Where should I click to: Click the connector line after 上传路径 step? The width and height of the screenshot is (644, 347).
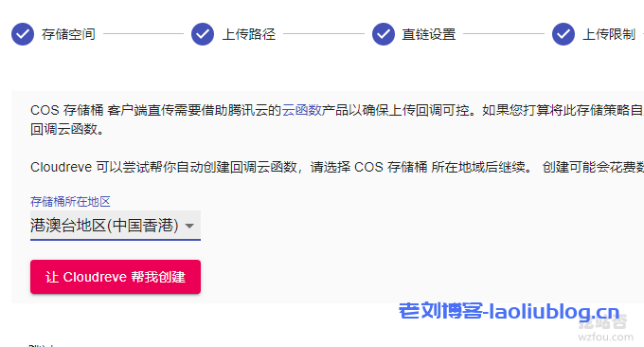tap(324, 34)
